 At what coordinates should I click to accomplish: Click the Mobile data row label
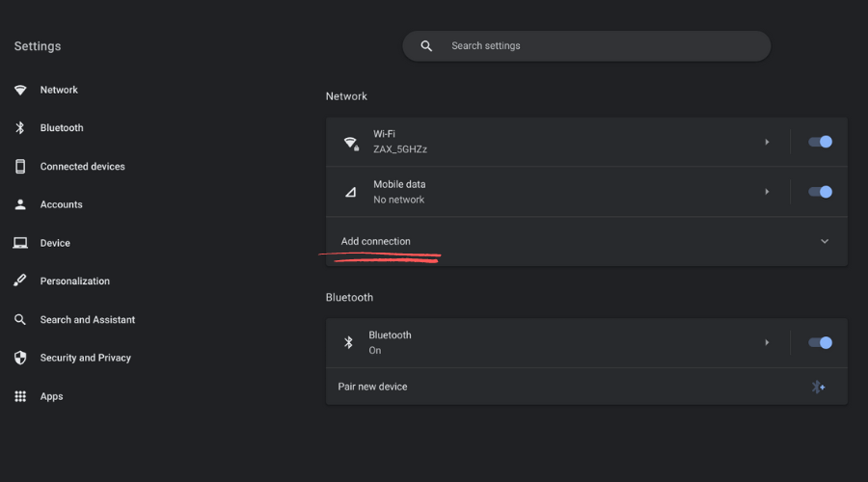pos(399,184)
